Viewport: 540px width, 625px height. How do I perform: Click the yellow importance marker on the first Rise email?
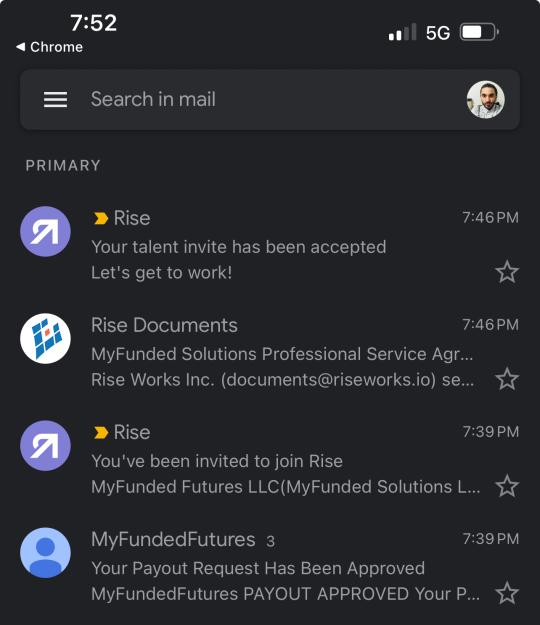pyautogui.click(x=101, y=218)
